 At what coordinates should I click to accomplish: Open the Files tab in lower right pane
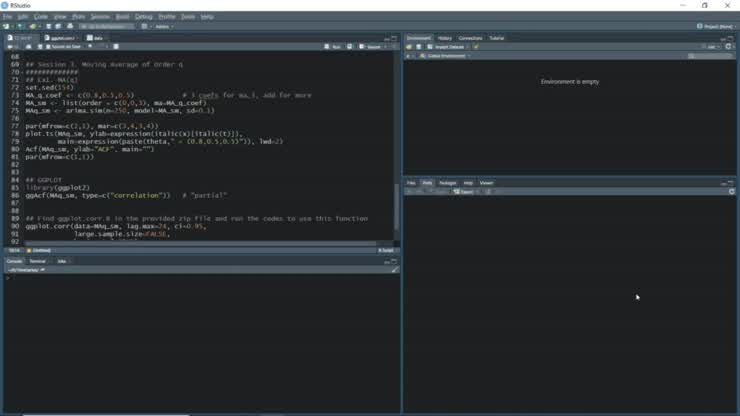click(x=411, y=183)
